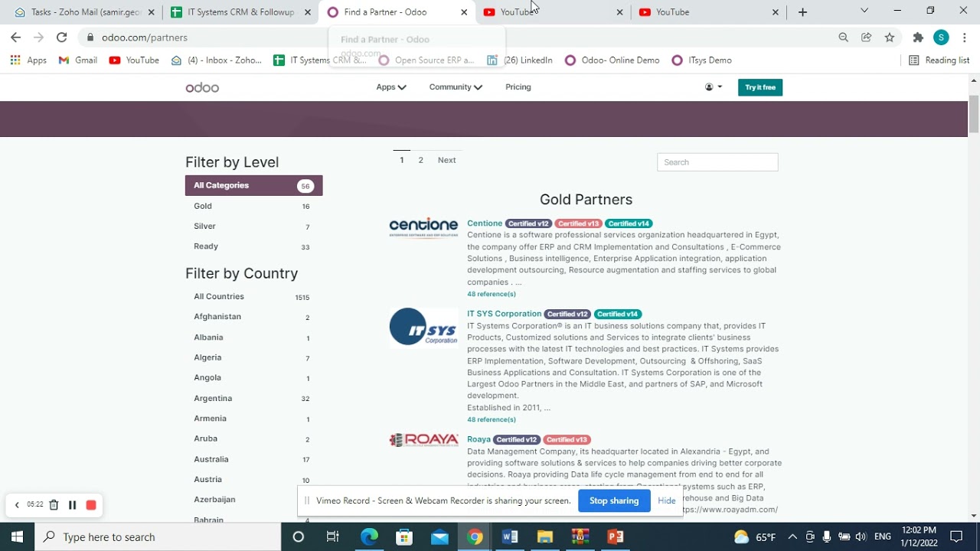View Centione's 48 reference(s) link
The width and height of the screenshot is (980, 551).
pyautogui.click(x=492, y=294)
